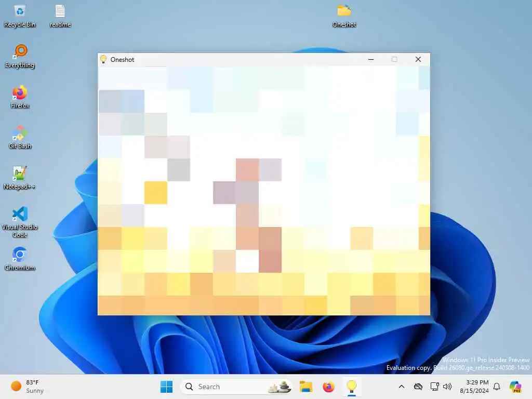This screenshot has width=532, height=399.
Task: Select the Notepad++ desktop shortcut
Action: pos(20,178)
